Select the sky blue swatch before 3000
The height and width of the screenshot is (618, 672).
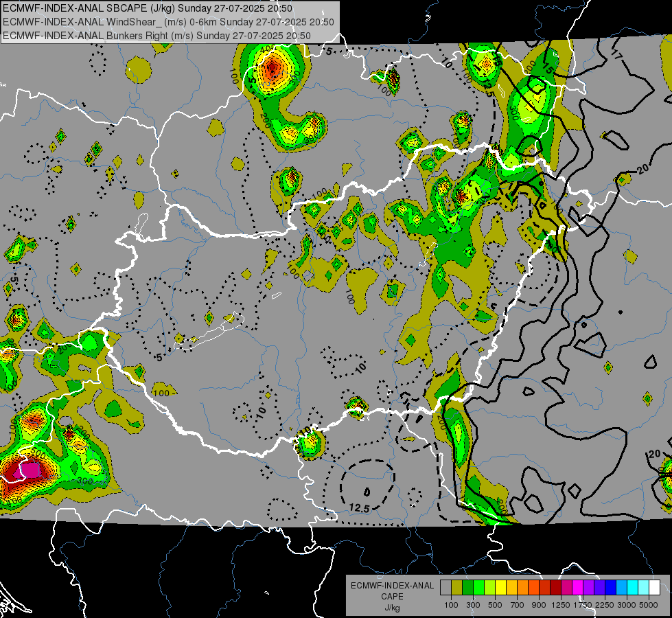pyautogui.click(x=622, y=588)
